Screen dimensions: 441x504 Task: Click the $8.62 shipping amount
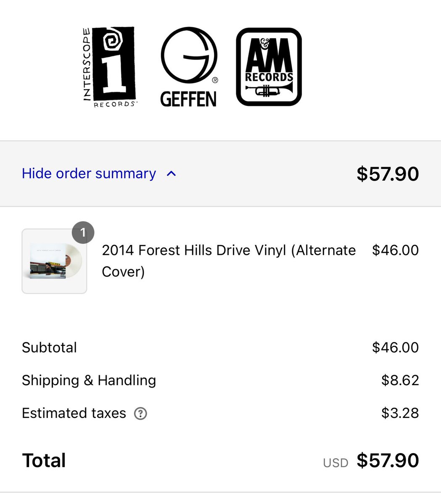[400, 381]
